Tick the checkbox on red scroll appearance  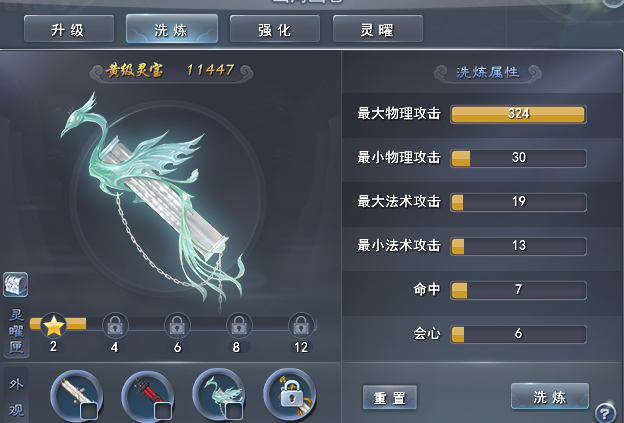pyautogui.click(x=162, y=411)
